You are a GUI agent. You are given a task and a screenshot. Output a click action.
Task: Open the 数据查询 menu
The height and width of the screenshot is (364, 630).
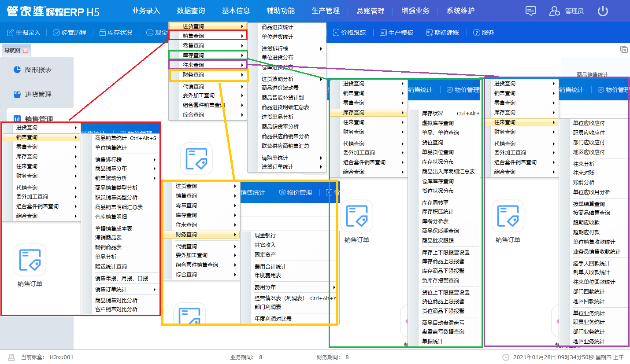(191, 11)
